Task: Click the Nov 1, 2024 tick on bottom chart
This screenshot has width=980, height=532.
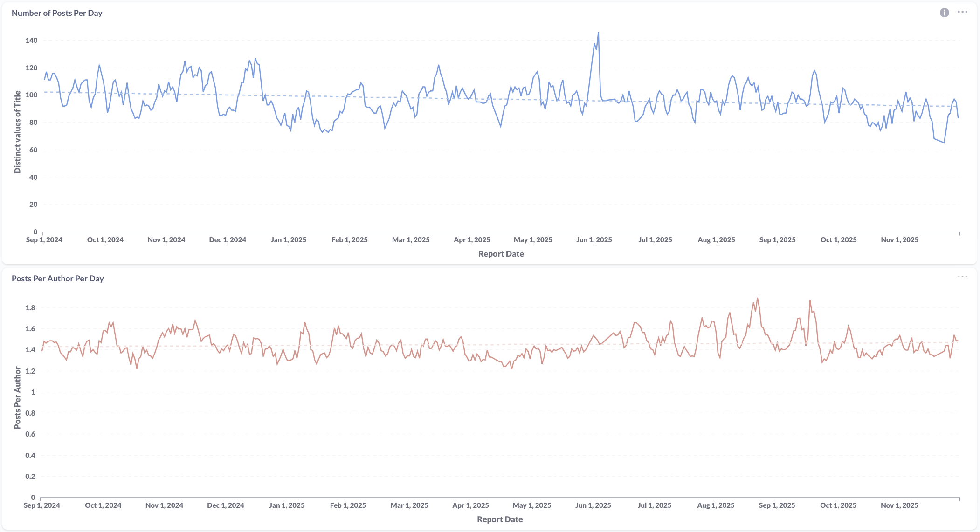Action: pyautogui.click(x=164, y=505)
